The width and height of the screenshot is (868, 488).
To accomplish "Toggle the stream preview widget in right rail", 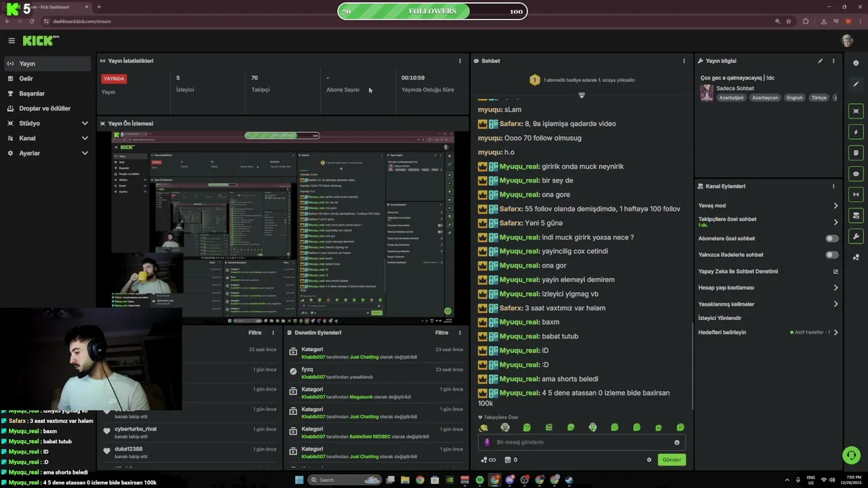I will 856,111.
